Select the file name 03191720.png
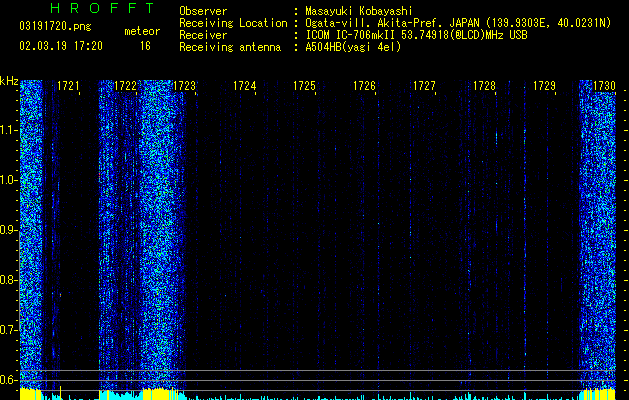 pos(55,27)
